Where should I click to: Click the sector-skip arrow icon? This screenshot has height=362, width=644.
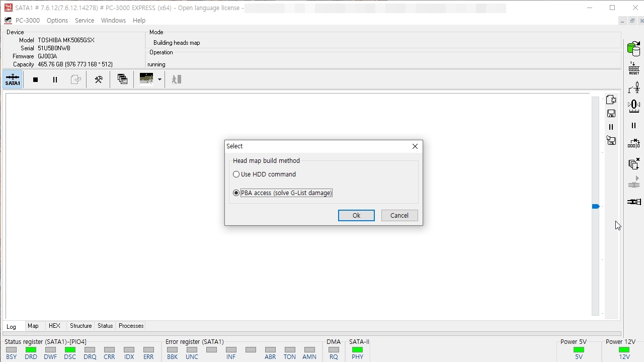click(634, 144)
